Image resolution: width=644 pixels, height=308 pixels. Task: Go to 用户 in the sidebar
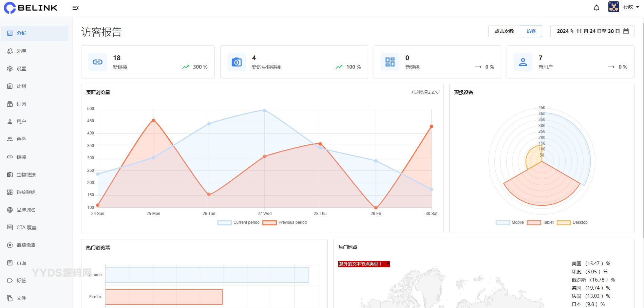coord(21,122)
